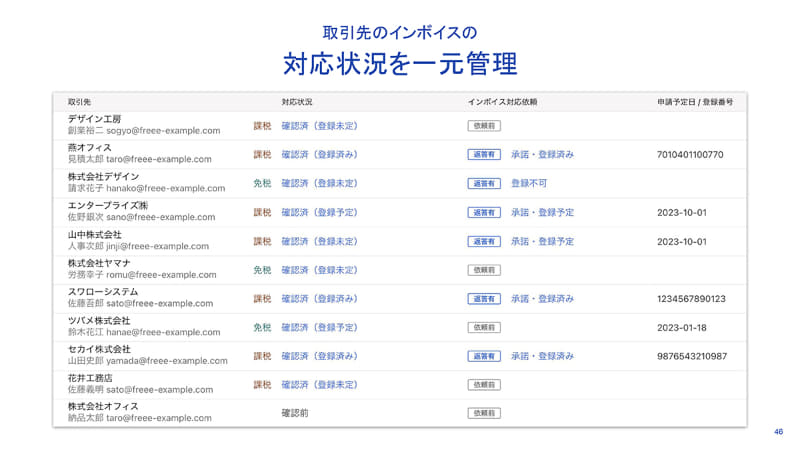Viewport: 800px width, 450px height.
Task: Click the 取引先 column header
Action: [79, 103]
